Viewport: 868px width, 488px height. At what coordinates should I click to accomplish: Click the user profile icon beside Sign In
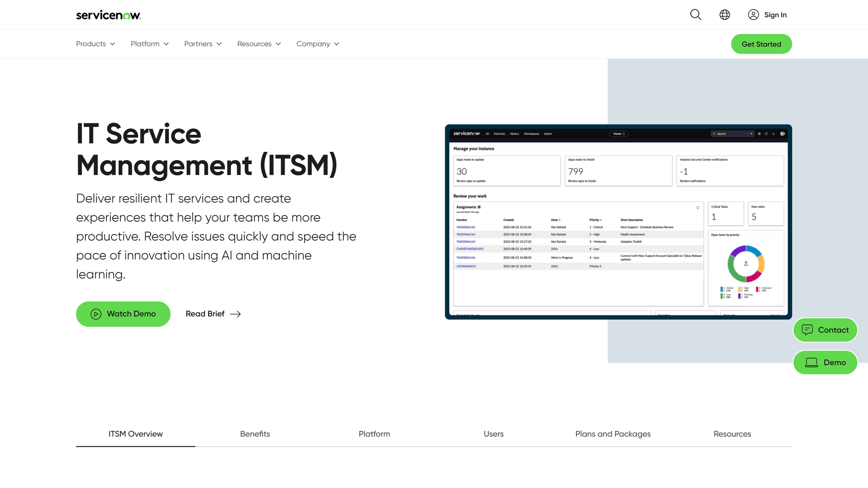(753, 14)
